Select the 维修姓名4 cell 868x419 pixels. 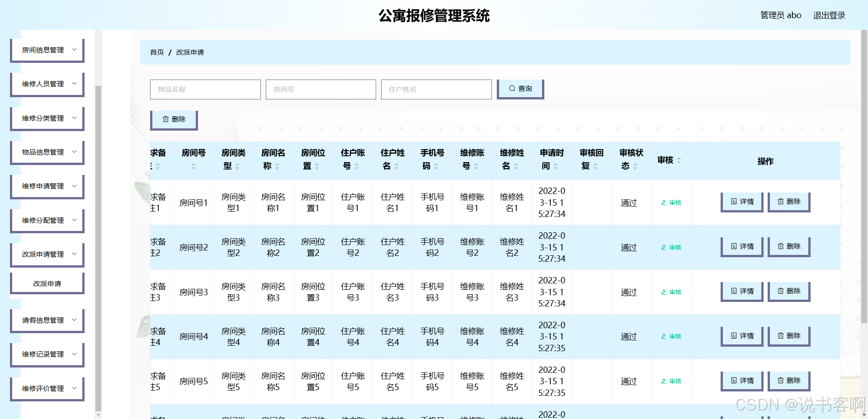[x=512, y=337]
